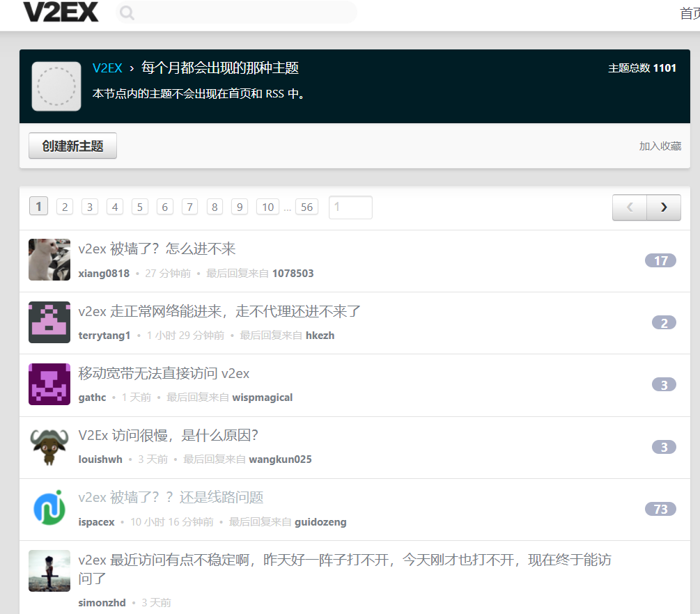Open xiang0818's cat avatar
Image resolution: width=700 pixels, height=614 pixels.
(x=49, y=260)
